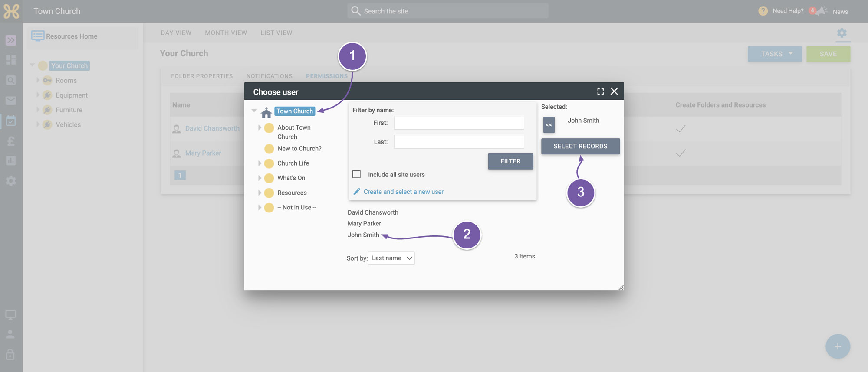Viewport: 868px width, 372px height.
Task: Click the First name filter field
Action: point(459,123)
